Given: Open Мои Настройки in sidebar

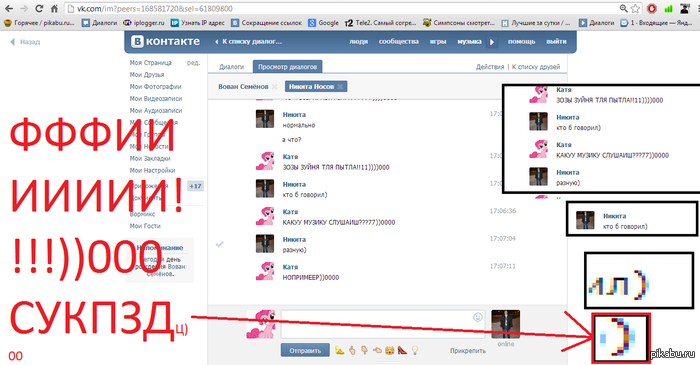Looking at the screenshot, I should tap(152, 170).
